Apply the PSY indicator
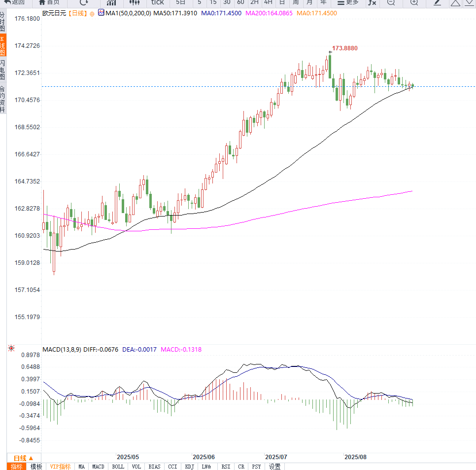Screen dimensions: 476x470 pos(256,467)
